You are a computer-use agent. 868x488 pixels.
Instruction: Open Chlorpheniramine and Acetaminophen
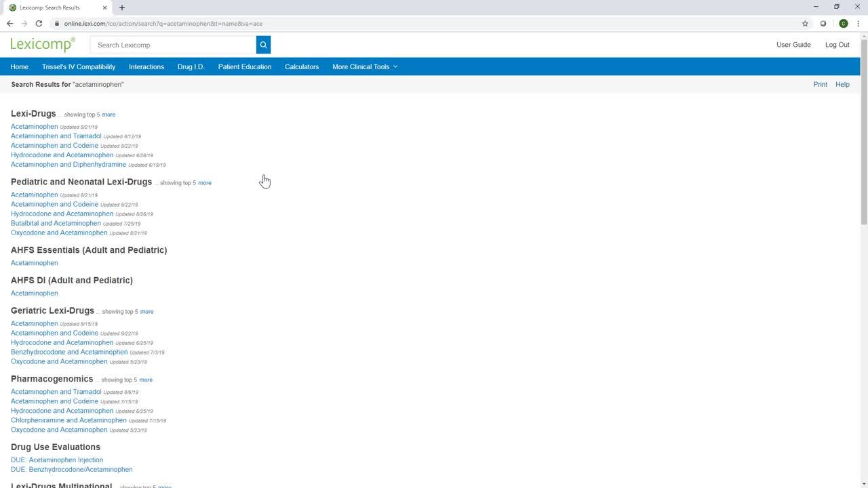[x=68, y=420]
